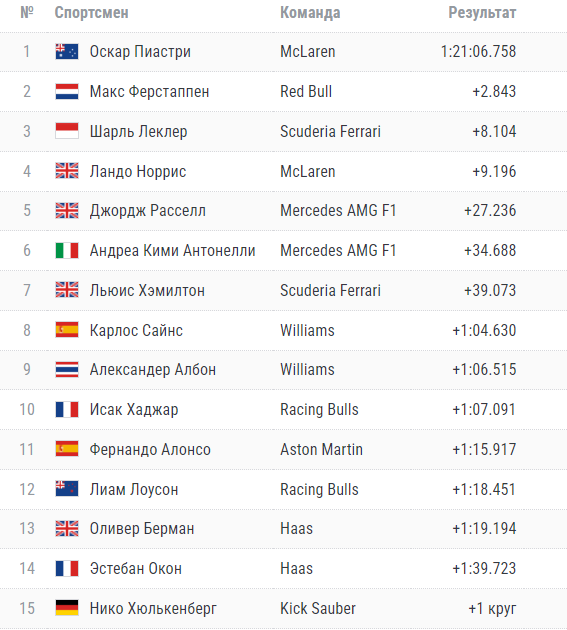Open driver Льюис Хэмилтон's name
The height and width of the screenshot is (630, 567).
[x=147, y=290]
